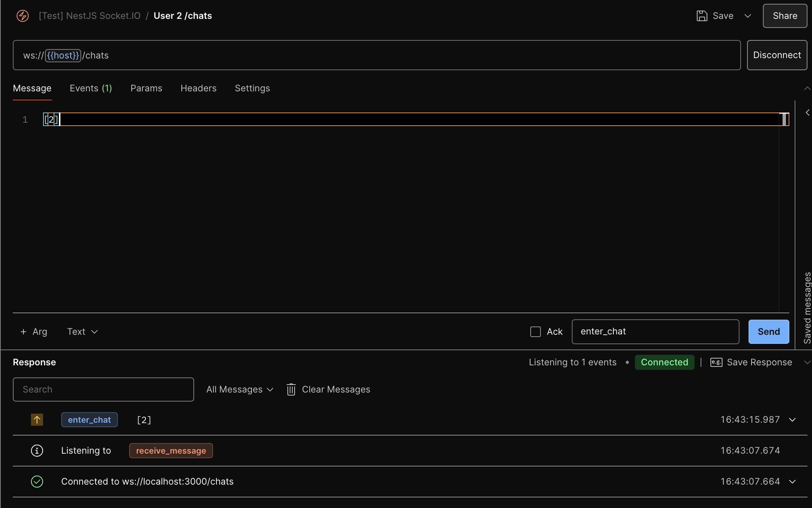Open the Headers tab
Screen dimensions: 812x508
point(198,88)
